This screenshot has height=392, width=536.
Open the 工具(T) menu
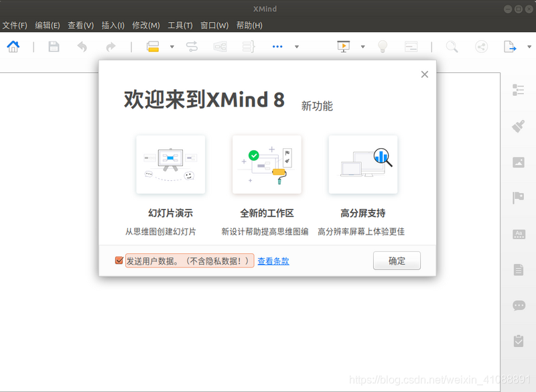pyautogui.click(x=180, y=25)
